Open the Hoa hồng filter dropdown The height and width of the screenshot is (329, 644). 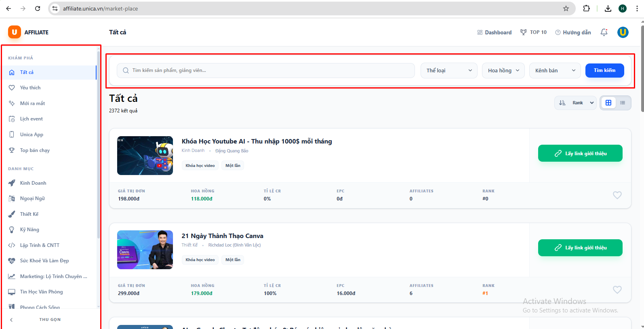coord(503,70)
